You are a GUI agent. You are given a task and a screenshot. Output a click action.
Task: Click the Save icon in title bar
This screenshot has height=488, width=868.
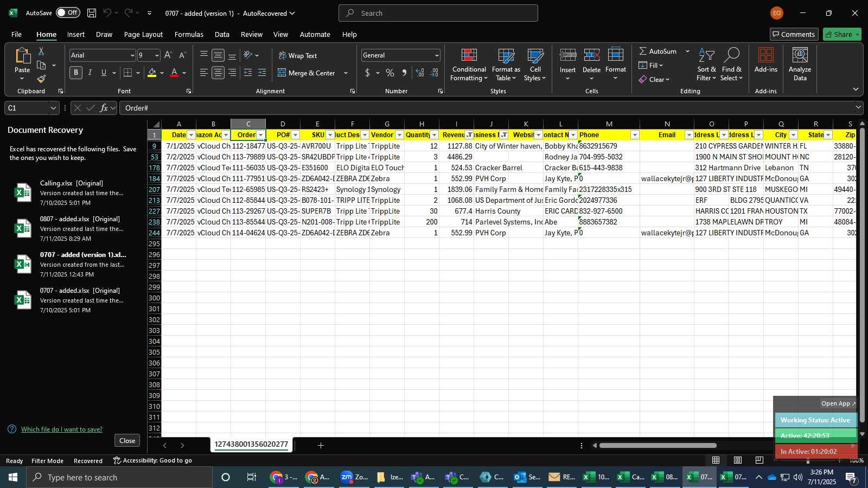coord(92,13)
